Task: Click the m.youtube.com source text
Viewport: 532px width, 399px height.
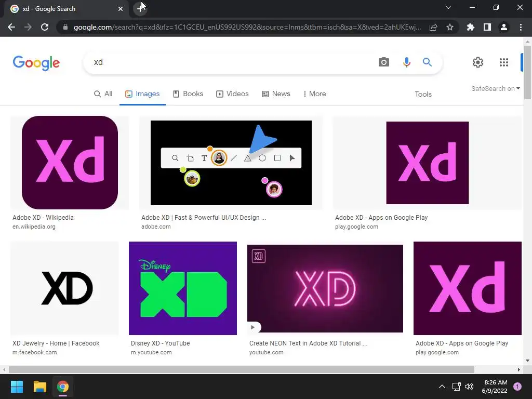Action: [151, 353]
